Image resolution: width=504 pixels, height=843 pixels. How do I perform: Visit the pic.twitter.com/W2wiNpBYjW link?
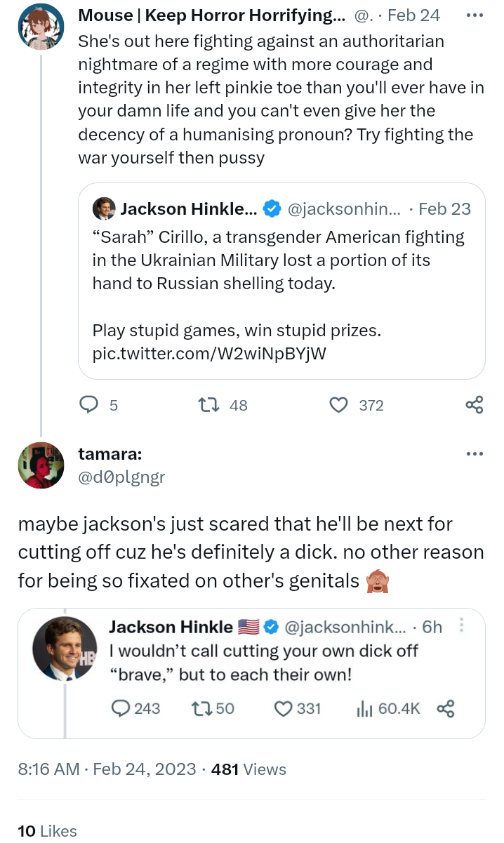point(209,353)
